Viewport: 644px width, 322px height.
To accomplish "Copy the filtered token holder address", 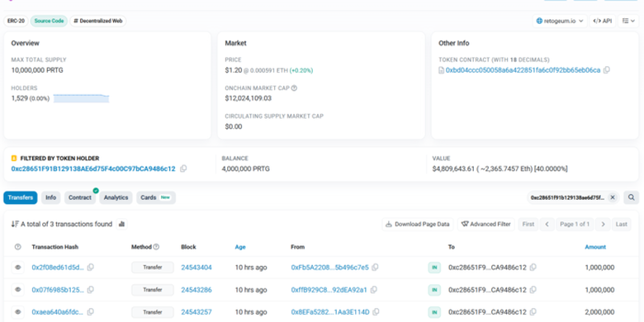I will tap(183, 168).
